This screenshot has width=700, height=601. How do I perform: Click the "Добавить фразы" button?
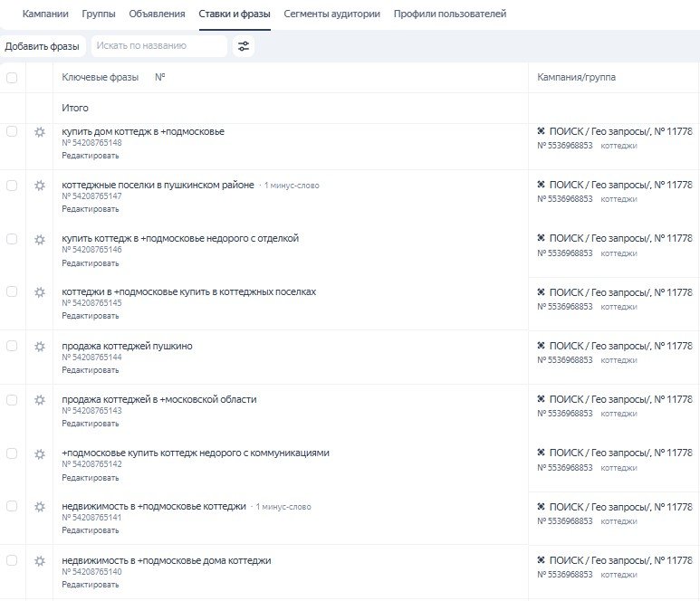click(42, 46)
